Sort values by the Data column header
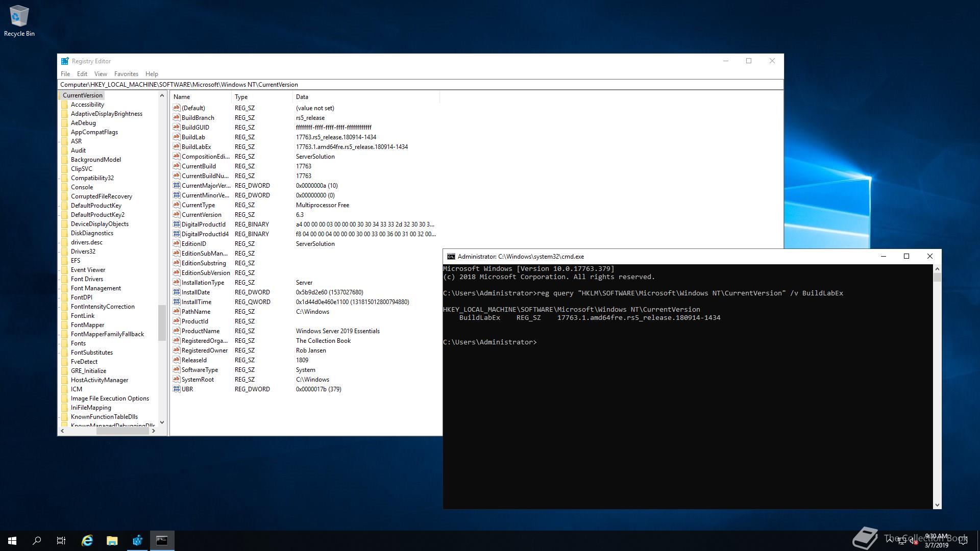 pyautogui.click(x=366, y=97)
